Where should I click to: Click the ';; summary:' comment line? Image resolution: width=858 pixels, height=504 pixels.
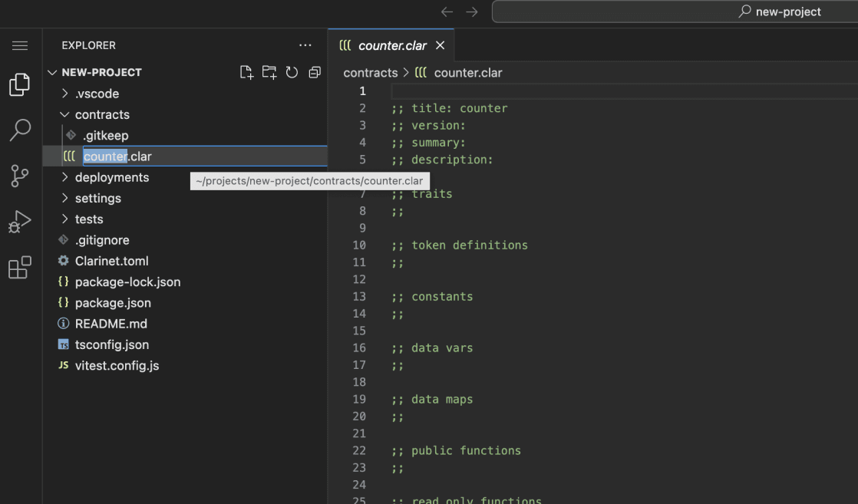(x=428, y=142)
